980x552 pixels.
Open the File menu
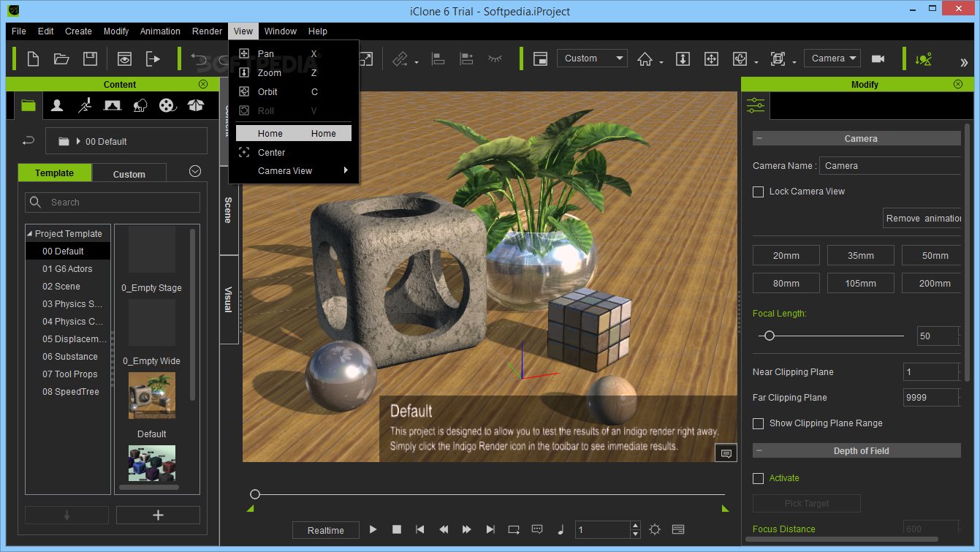coord(19,31)
